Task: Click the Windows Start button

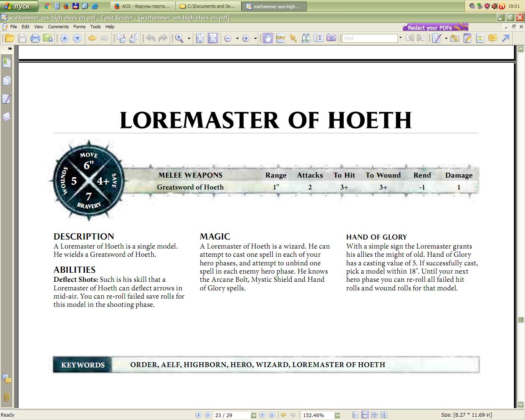Action: pos(19,6)
